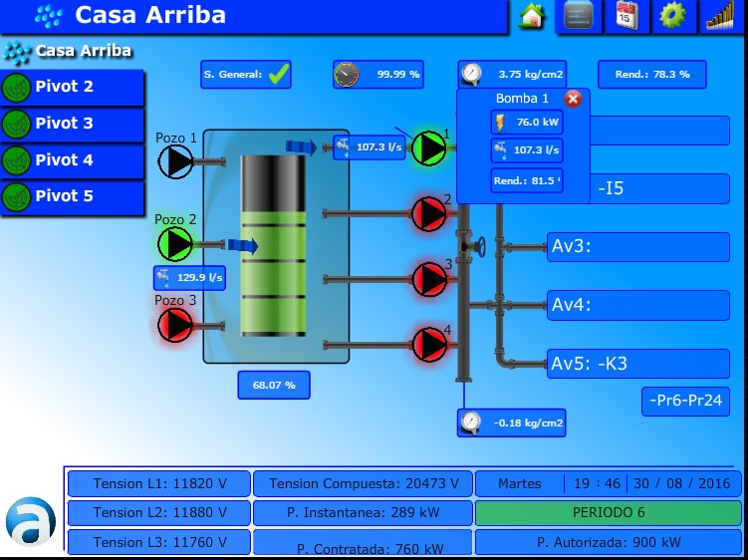The image size is (748, 560).
Task: Click running pump number 1
Action: [x=429, y=148]
